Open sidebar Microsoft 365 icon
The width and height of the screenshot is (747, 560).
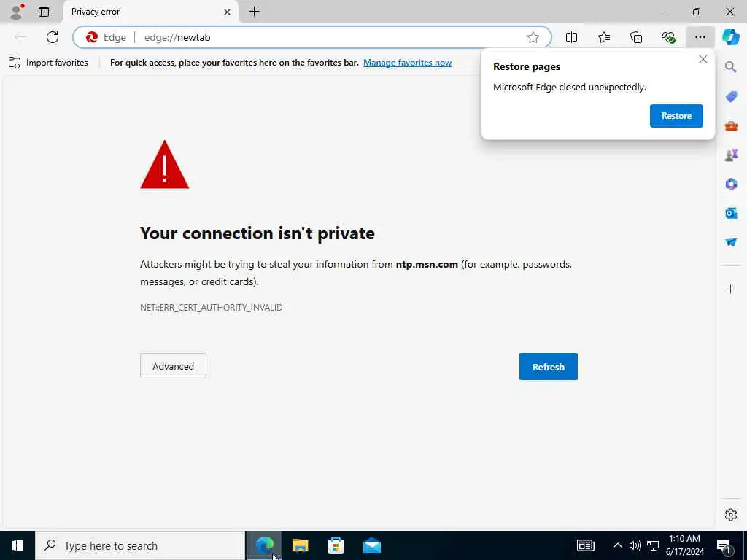731,184
